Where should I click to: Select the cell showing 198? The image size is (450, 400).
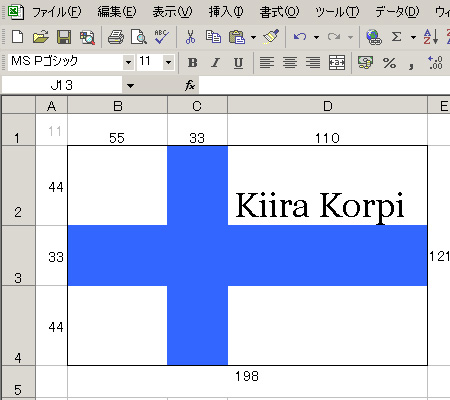(x=248, y=382)
